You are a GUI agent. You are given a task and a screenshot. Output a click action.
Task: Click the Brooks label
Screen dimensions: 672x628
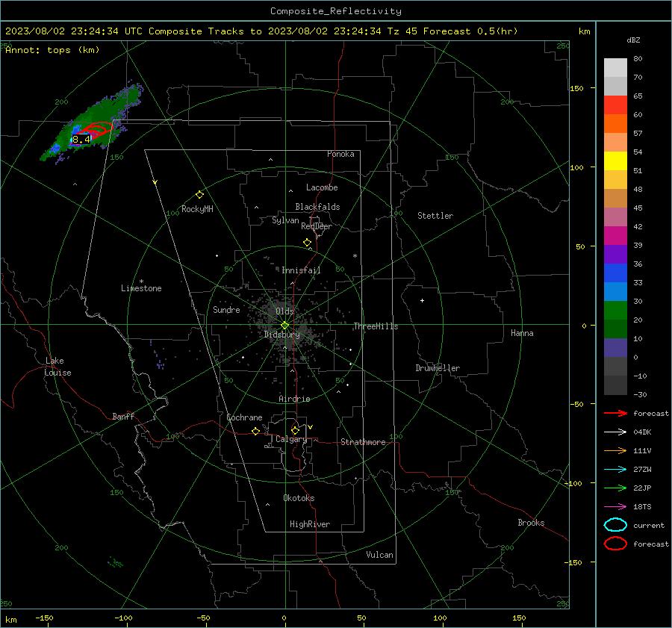531,523
